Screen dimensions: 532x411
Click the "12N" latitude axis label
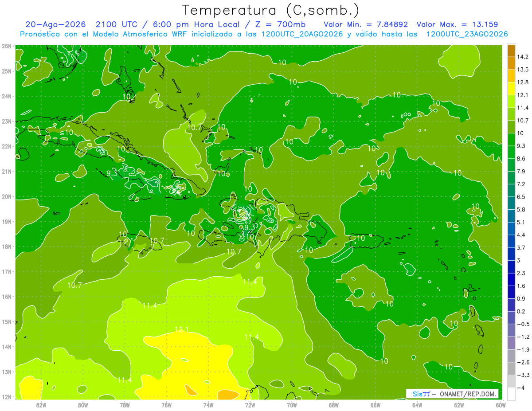[x=6, y=397]
